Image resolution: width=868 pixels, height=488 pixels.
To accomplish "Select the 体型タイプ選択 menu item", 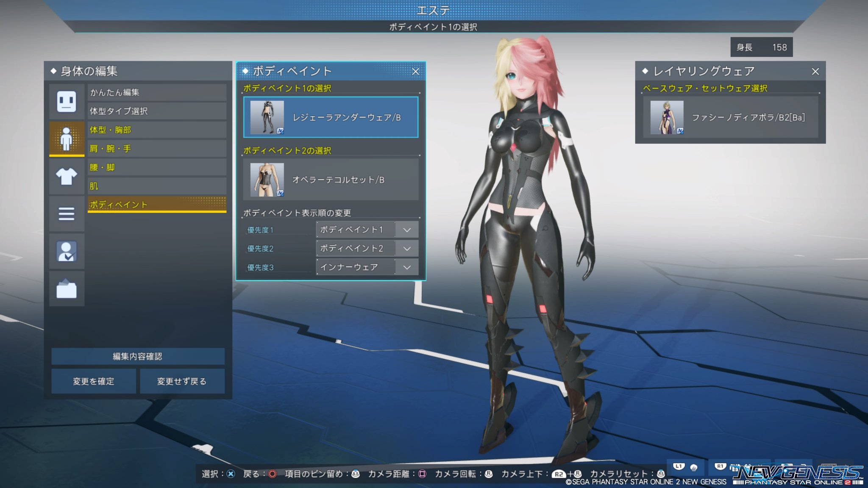I will coord(157,111).
